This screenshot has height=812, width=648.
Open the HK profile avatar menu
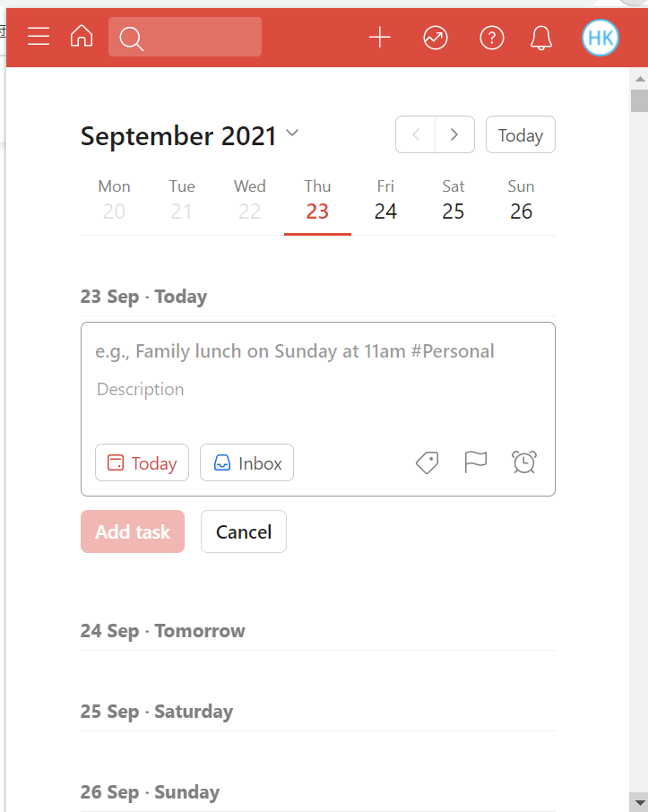tap(600, 38)
